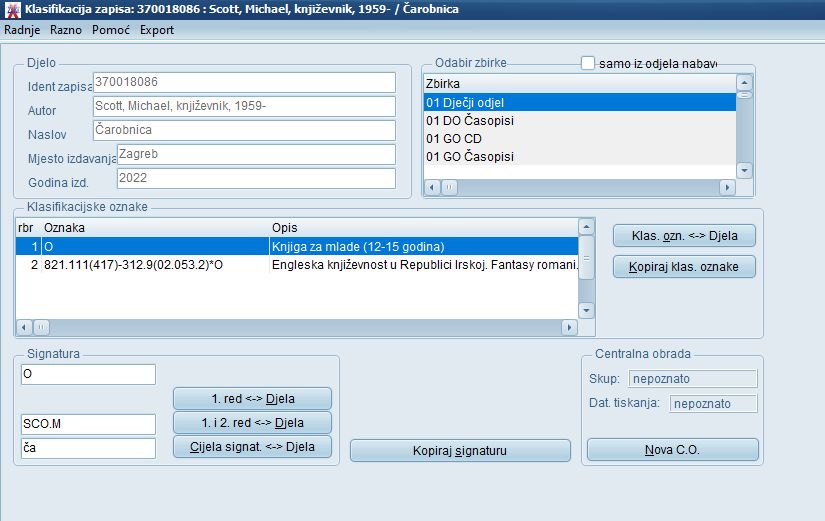Click '1. red <-> Djela' button

252,398
